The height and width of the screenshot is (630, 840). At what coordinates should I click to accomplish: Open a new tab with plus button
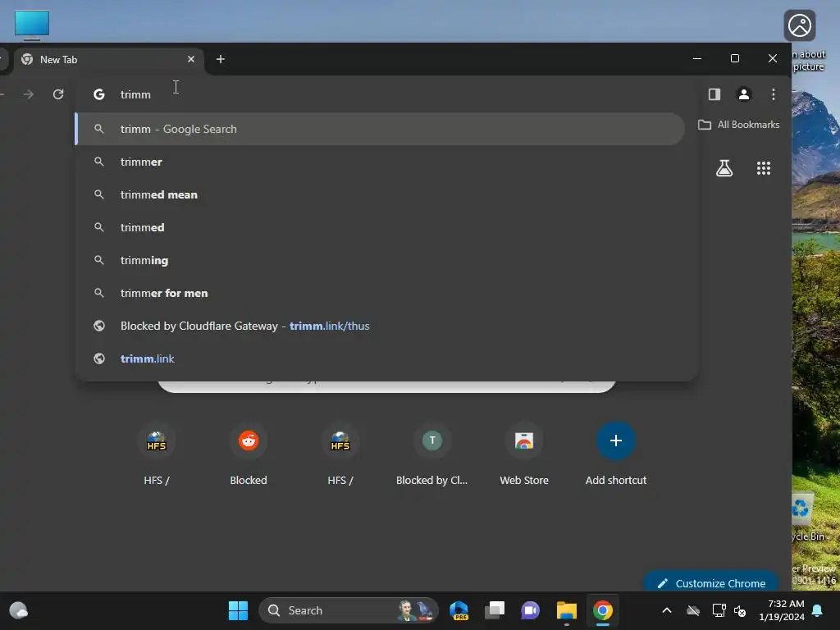pyautogui.click(x=220, y=59)
